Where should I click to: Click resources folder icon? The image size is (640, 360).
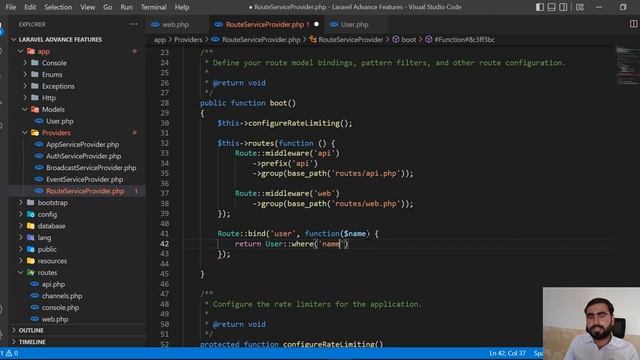(31, 261)
